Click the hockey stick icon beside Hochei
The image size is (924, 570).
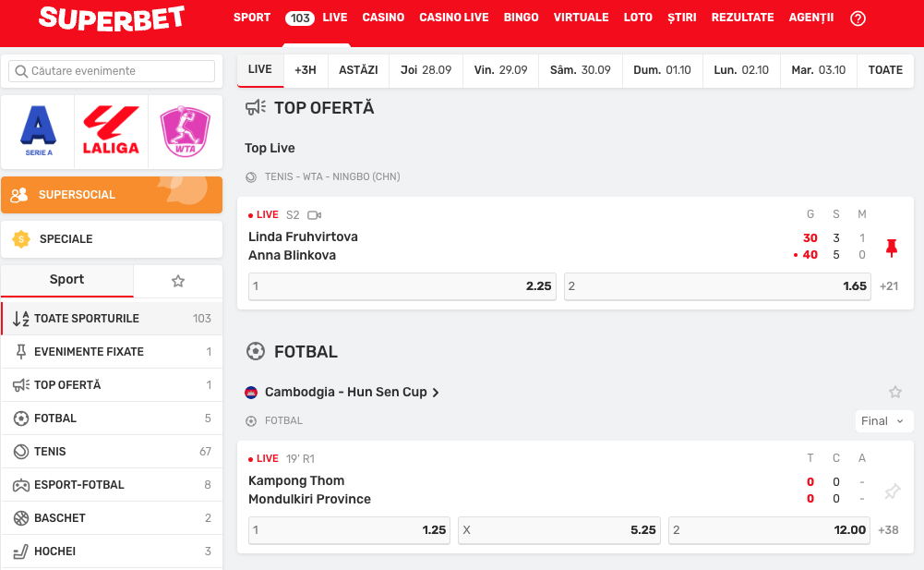point(20,552)
